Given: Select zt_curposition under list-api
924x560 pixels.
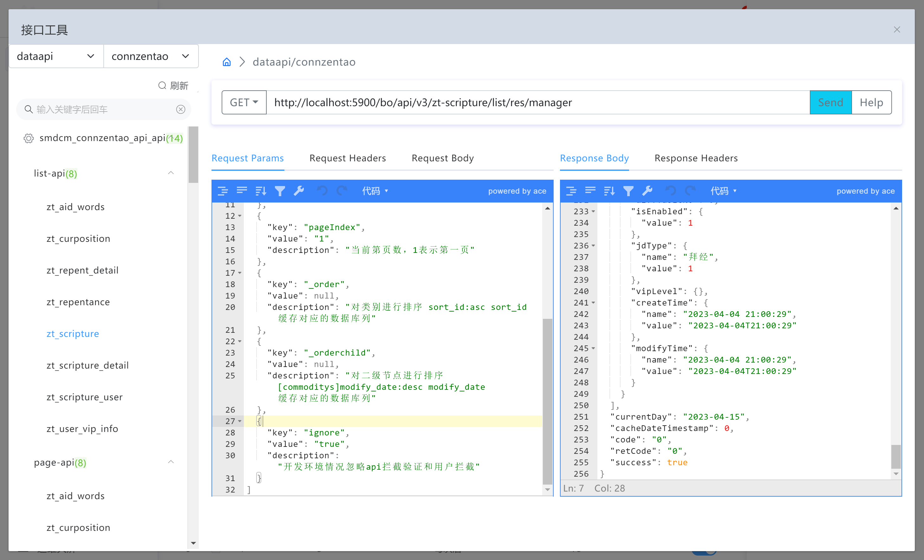Looking at the screenshot, I should click(x=78, y=239).
